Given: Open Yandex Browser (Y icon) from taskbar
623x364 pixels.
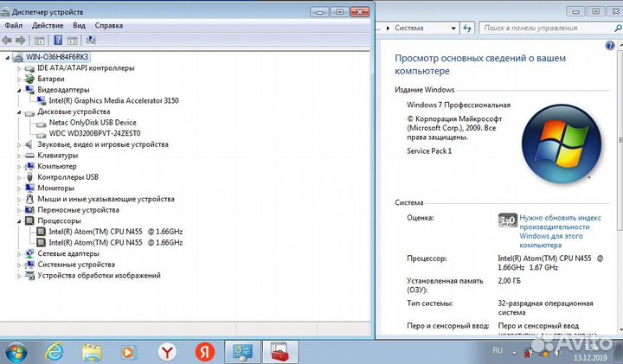Looking at the screenshot, I should tap(167, 352).
